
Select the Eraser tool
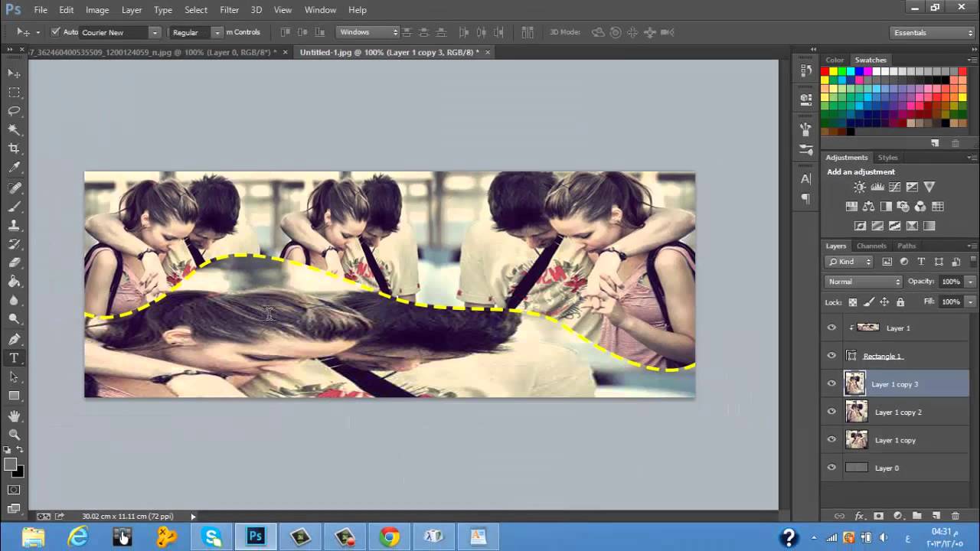tap(14, 262)
